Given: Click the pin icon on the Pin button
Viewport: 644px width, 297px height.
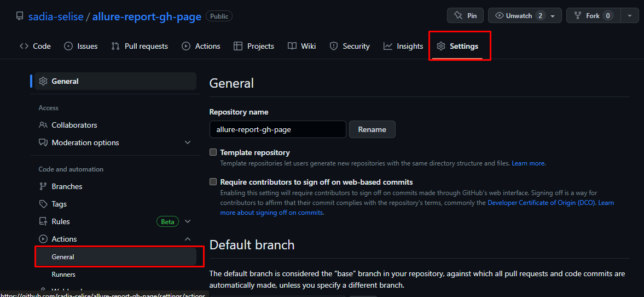Looking at the screenshot, I should coord(458,16).
